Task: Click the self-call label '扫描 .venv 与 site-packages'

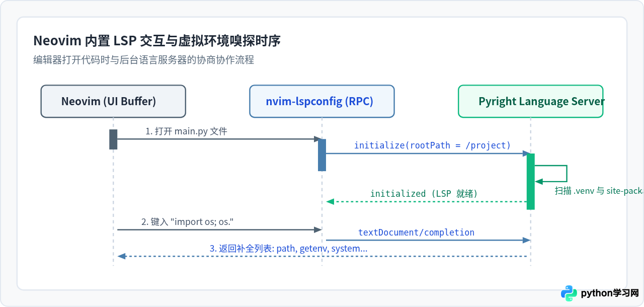Action: 599,191
